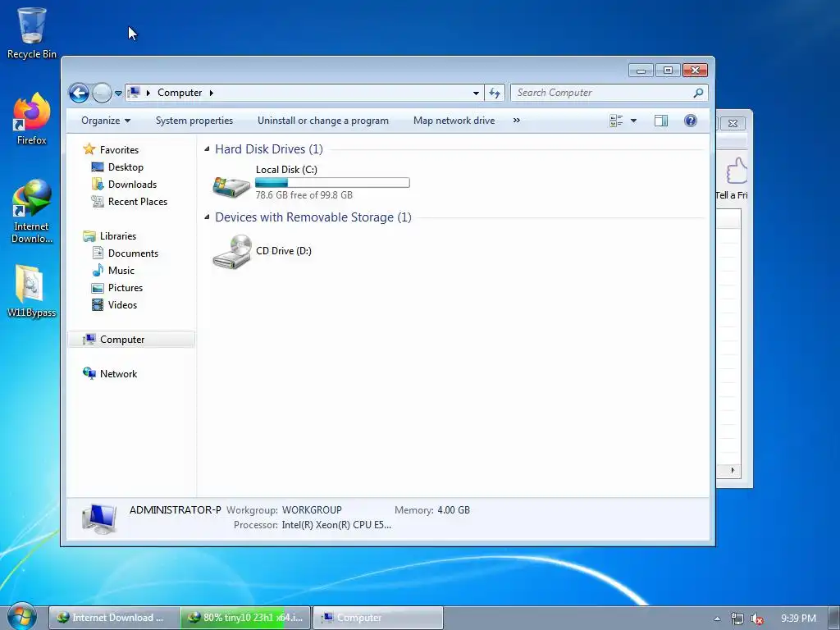840x630 pixels.
Task: Click the computer icon in address bar
Action: [135, 93]
